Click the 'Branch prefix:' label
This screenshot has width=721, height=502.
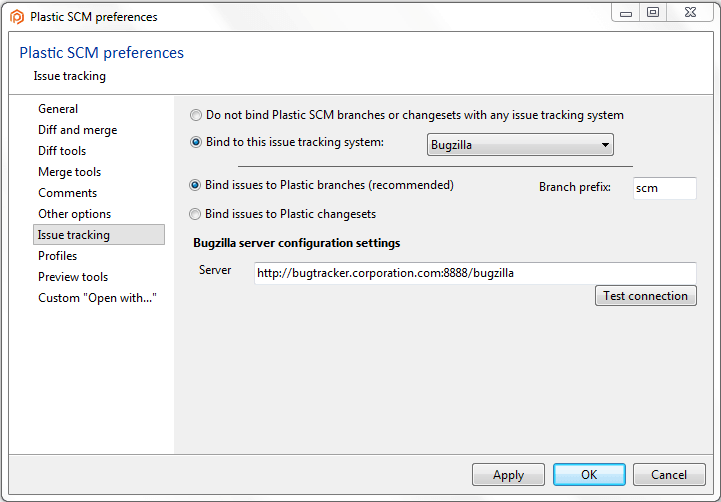click(575, 188)
